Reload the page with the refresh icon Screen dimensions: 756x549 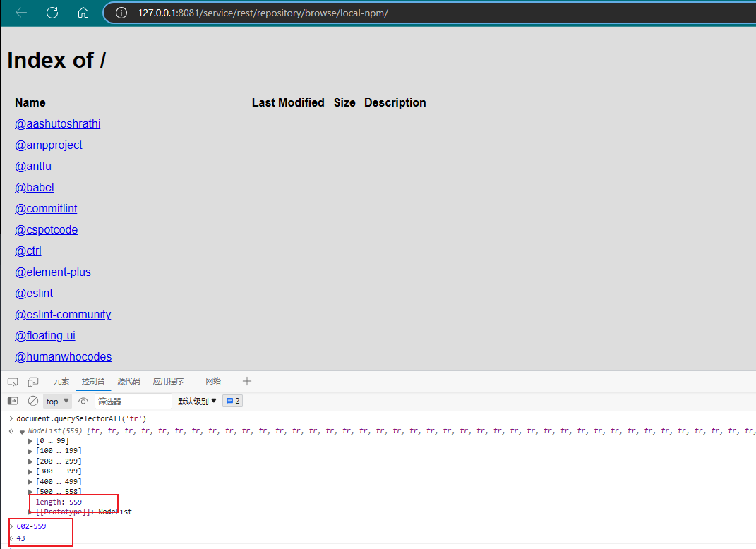point(52,13)
